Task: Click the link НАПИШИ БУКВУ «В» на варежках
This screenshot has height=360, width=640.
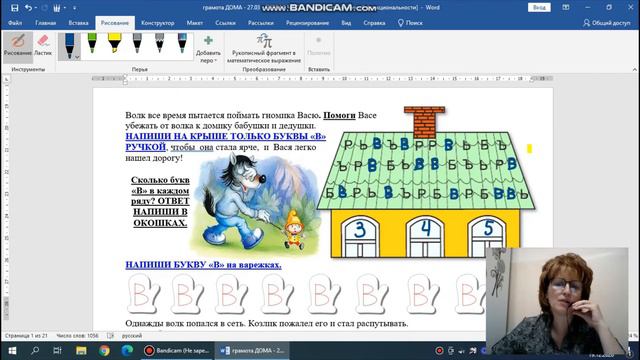Action: 203,264
